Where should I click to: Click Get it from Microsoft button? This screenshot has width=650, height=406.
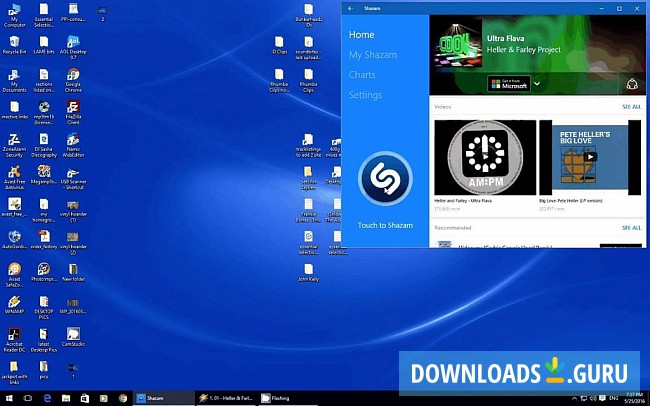(x=509, y=84)
